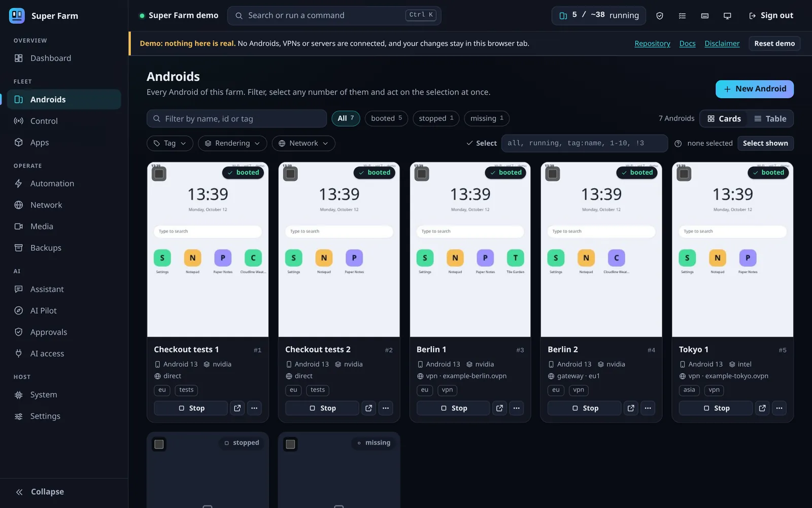Click Cloudline Weather app icon on Berlin 2 screen
The height and width of the screenshot is (508, 812).
click(617, 258)
